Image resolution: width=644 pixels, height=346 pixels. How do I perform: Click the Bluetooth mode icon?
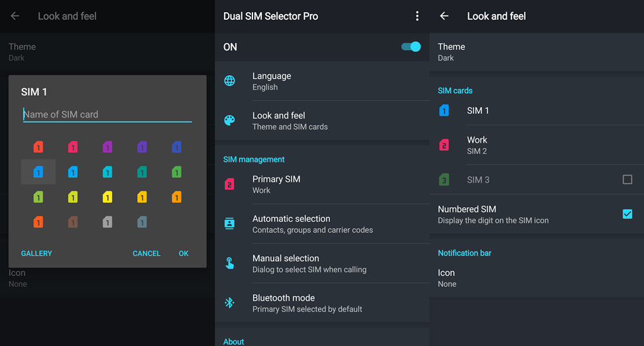click(x=229, y=303)
